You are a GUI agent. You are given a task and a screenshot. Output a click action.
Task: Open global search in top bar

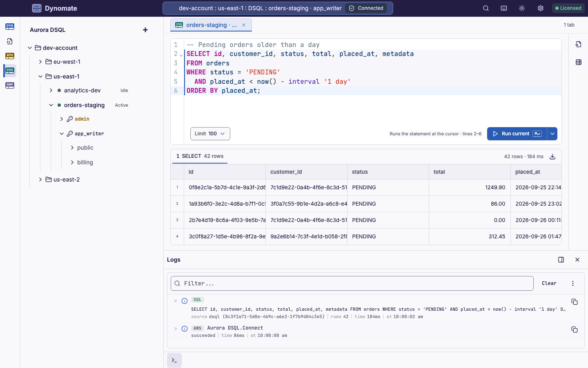[486, 8]
